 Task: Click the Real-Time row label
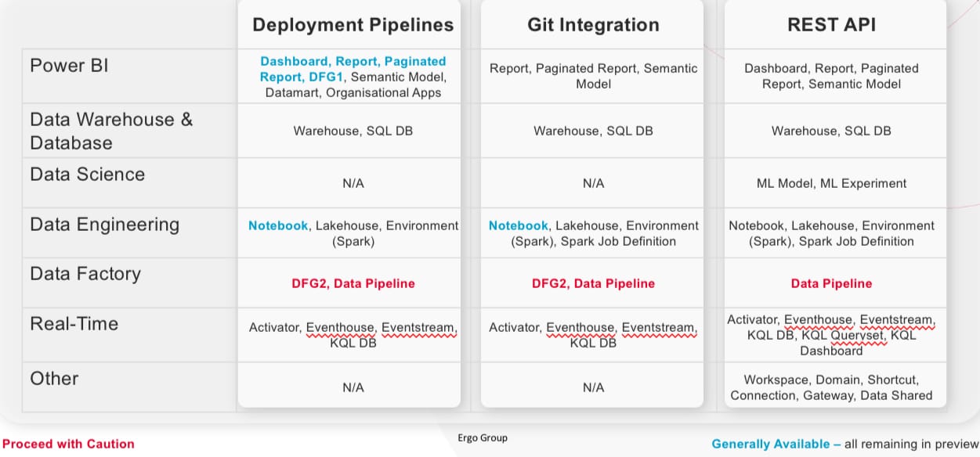tap(74, 324)
